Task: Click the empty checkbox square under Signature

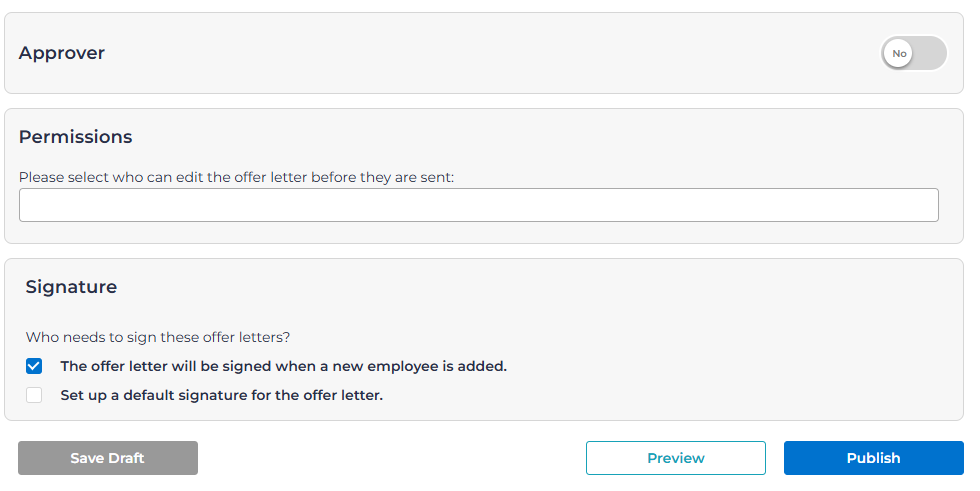Action: point(34,395)
